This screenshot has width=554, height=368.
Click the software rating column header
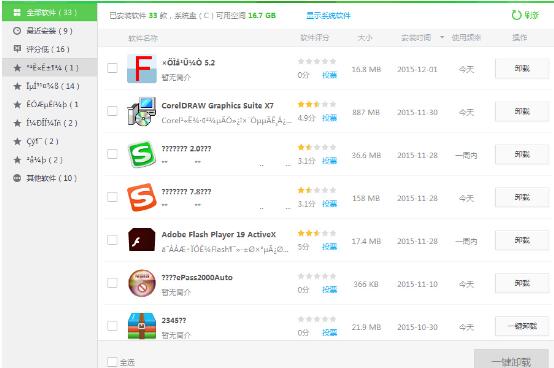314,37
